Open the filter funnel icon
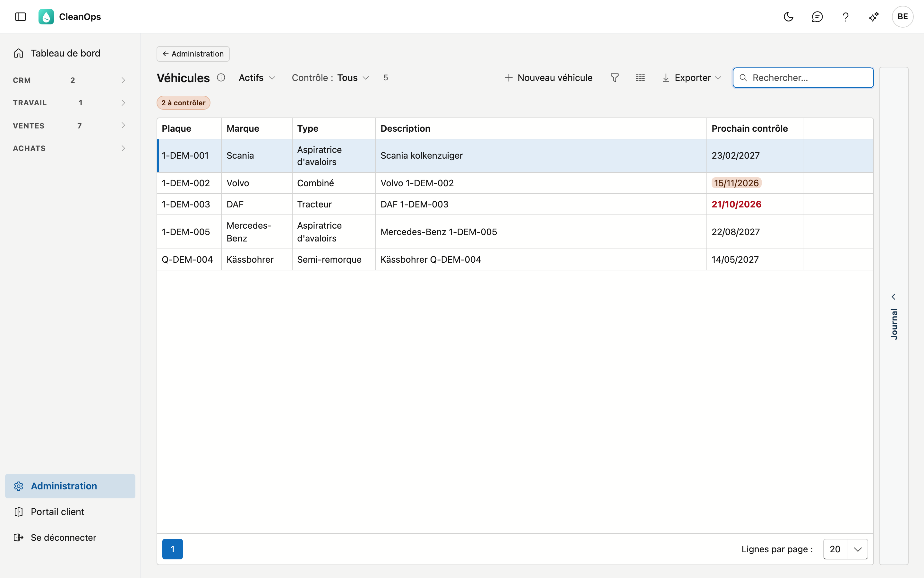Screen dimensions: 924x578 (614, 78)
